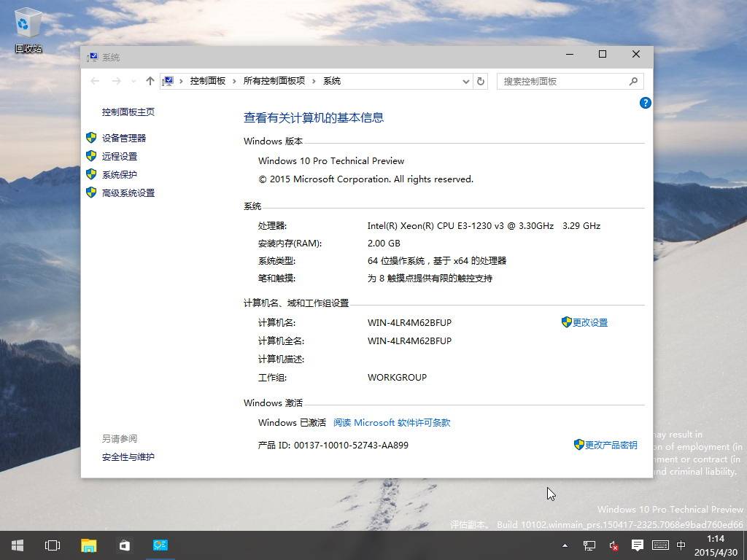Click the computer icon in address bar
Viewport: 747px width, 560px height.
[x=168, y=82]
